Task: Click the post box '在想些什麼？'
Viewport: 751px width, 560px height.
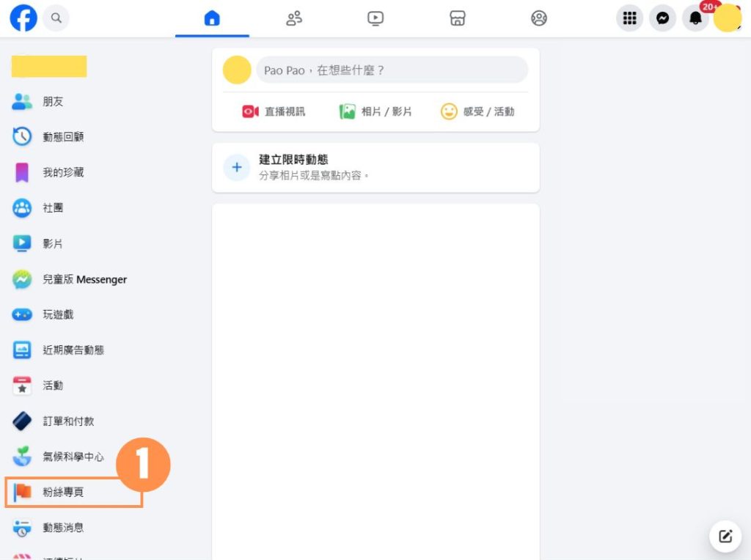Action: pos(392,70)
